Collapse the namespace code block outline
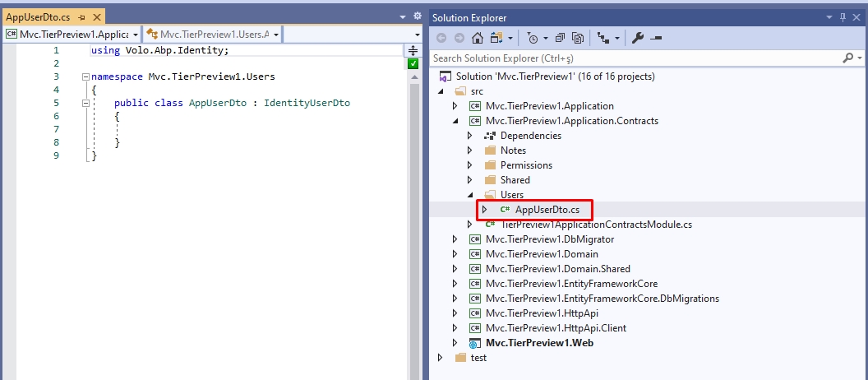This screenshot has width=868, height=380. click(x=85, y=76)
